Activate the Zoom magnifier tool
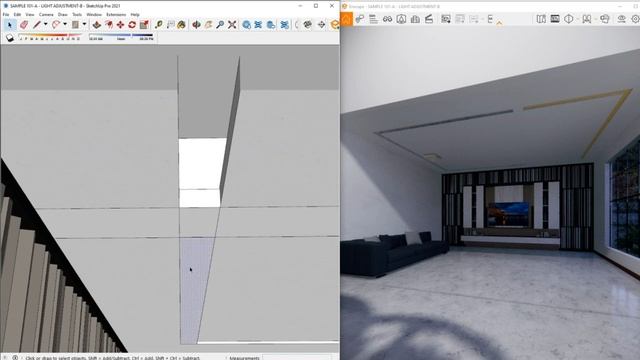 (220, 25)
